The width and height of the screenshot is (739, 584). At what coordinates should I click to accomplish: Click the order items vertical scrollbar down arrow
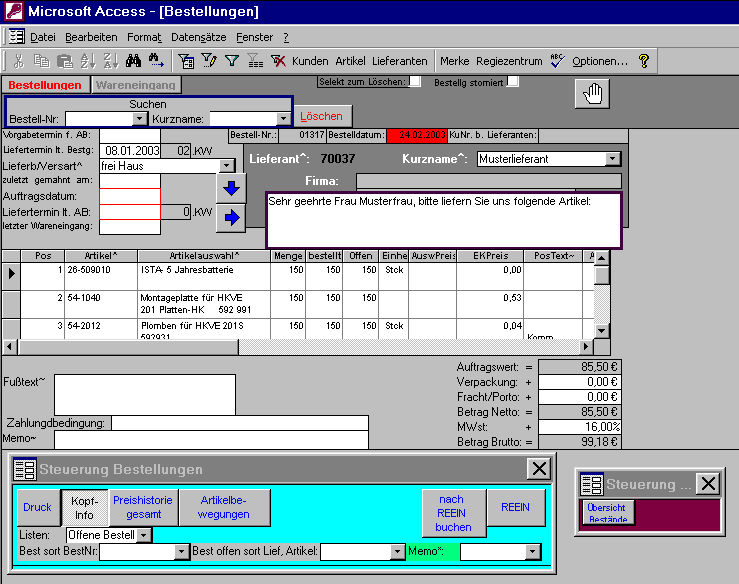tap(601, 331)
